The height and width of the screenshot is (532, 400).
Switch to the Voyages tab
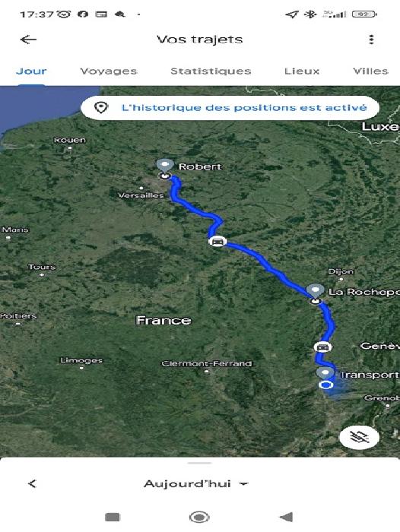tap(109, 71)
